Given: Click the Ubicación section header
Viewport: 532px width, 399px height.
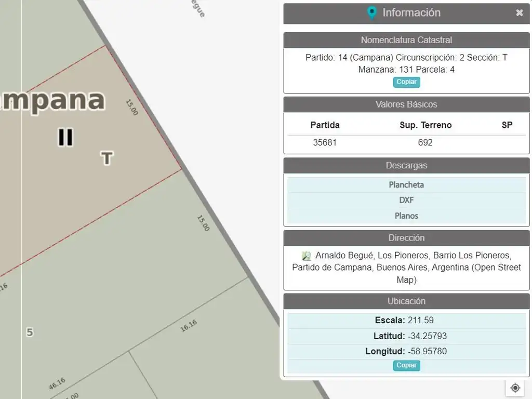Looking at the screenshot, I should click(406, 301).
